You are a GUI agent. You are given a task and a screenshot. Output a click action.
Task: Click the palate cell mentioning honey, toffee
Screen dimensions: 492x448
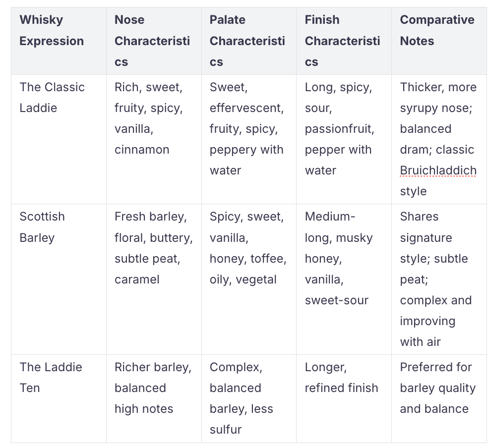(247, 248)
